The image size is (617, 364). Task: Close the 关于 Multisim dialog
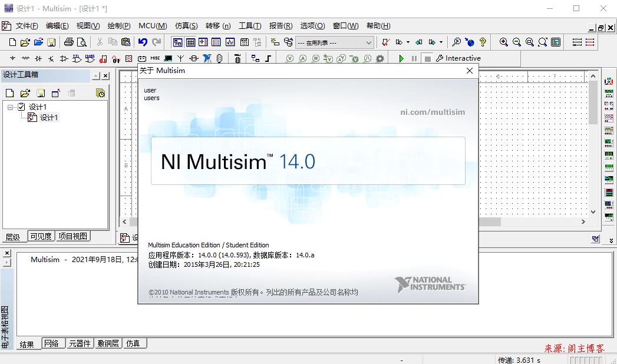[470, 71]
